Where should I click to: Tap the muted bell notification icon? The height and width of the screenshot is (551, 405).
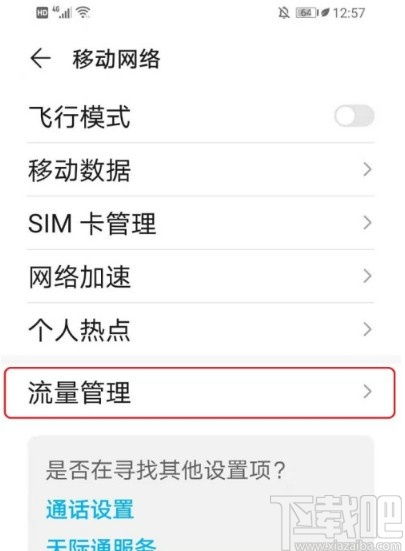(284, 13)
